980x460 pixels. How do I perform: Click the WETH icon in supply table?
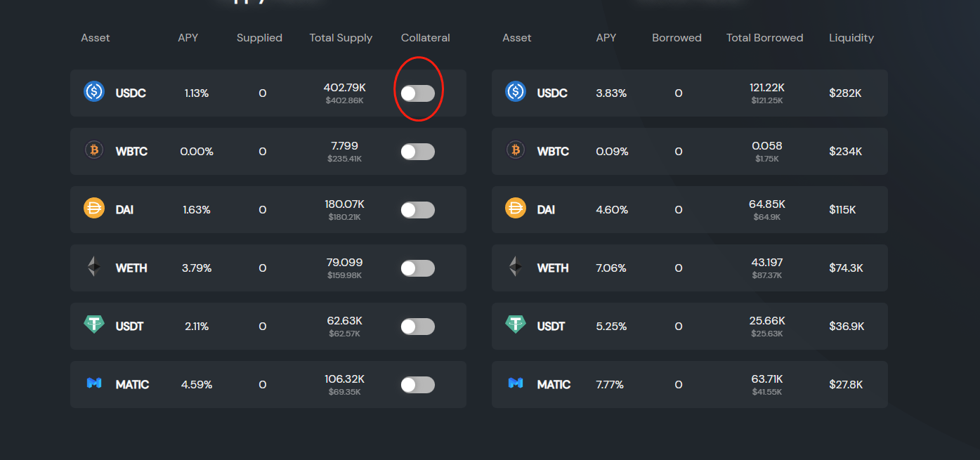pos(94,267)
